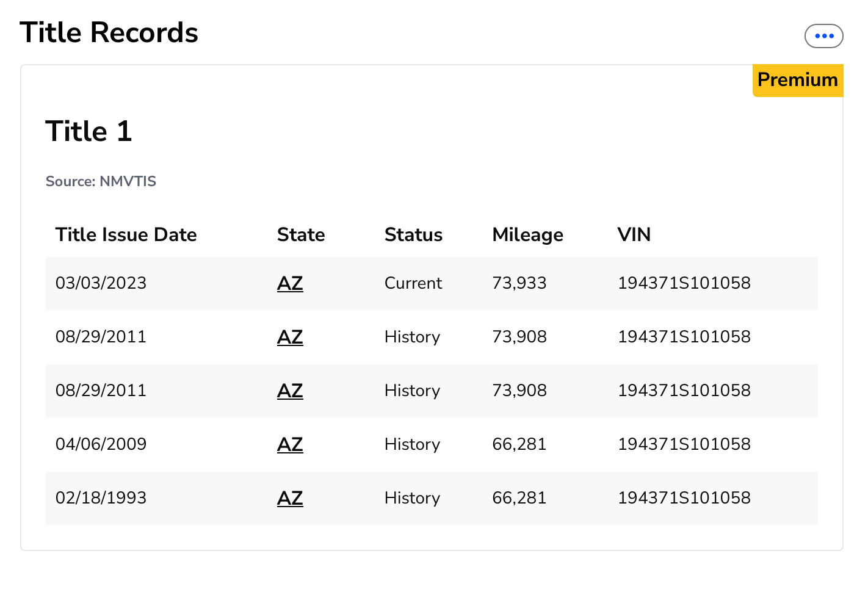Open AZ link for 02/18/1993 title
Viewport: 868px width, 592px height.
point(290,498)
